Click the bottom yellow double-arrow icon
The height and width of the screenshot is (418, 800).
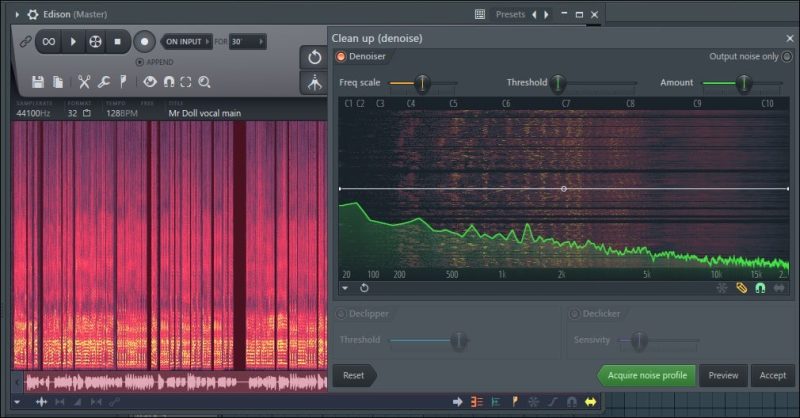[590, 402]
